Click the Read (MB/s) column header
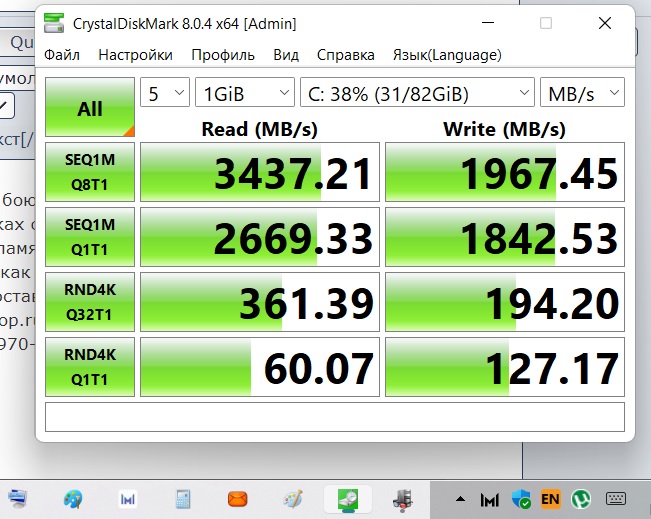651x519 pixels. pyautogui.click(x=259, y=129)
